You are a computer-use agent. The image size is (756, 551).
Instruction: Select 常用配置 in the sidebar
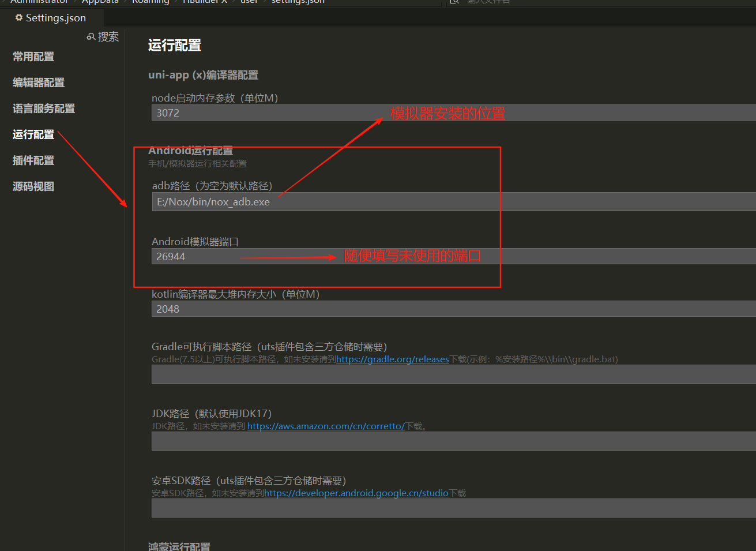(x=33, y=57)
